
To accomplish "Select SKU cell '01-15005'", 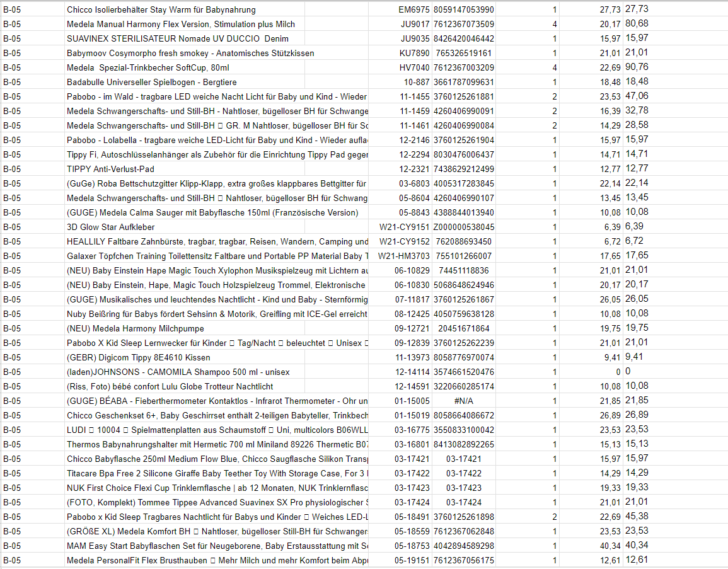I will (400, 401).
